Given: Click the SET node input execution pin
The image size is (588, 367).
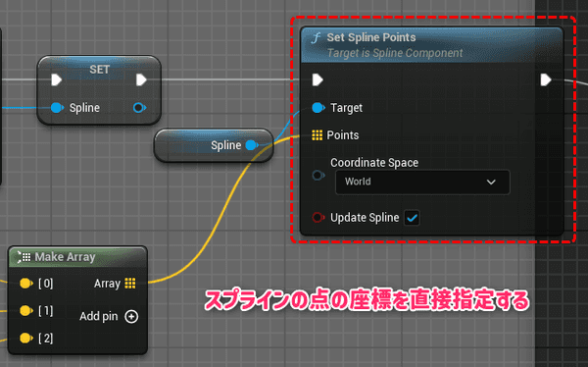Looking at the screenshot, I should point(56,79).
